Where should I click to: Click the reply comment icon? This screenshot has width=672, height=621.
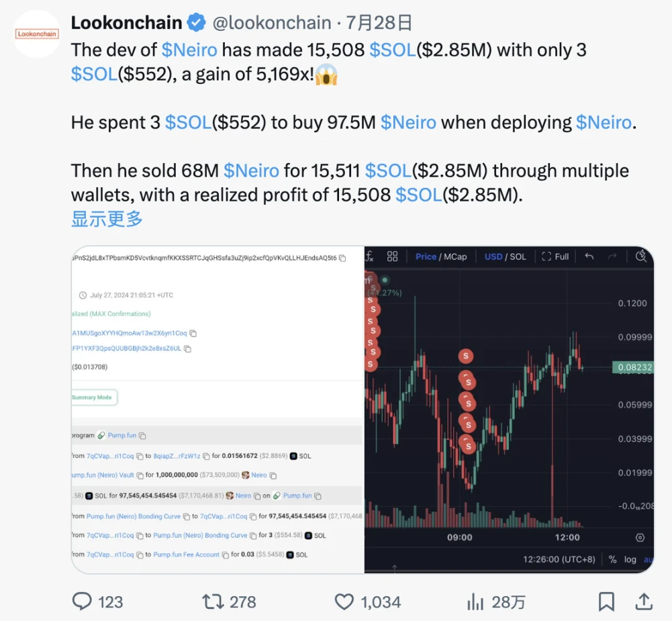click(x=82, y=602)
